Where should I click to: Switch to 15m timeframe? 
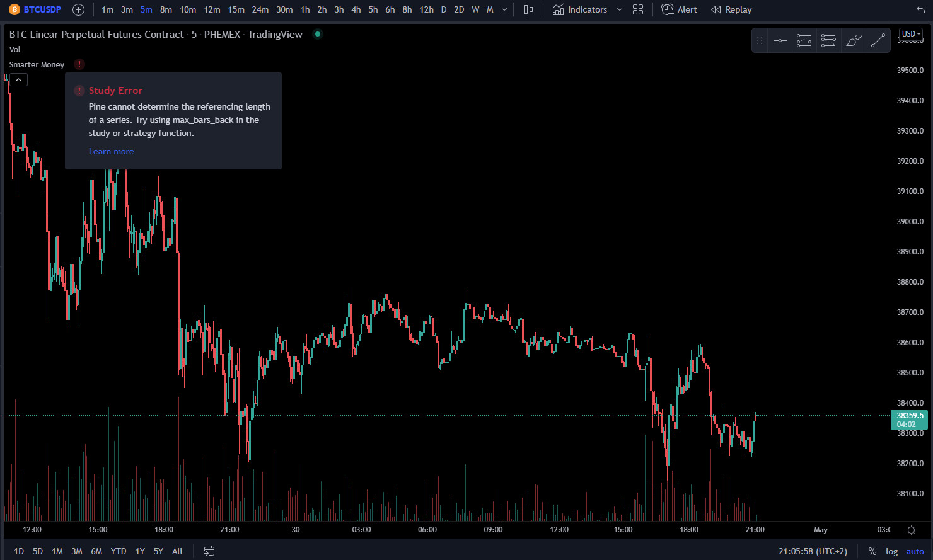click(x=236, y=9)
